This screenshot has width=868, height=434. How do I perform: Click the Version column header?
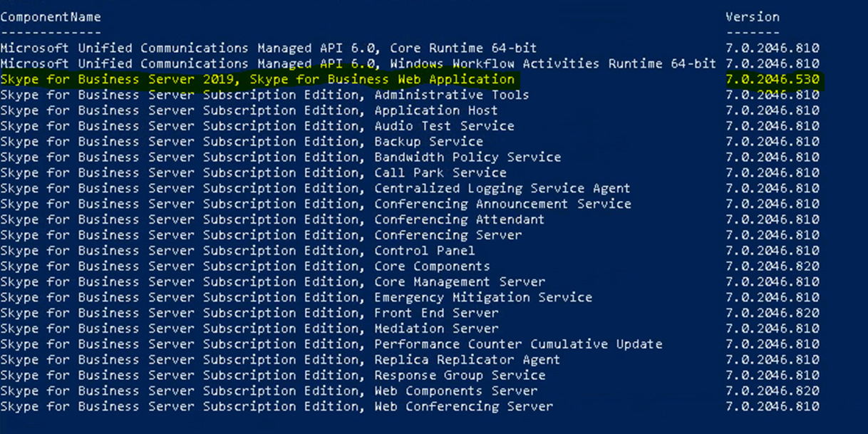tap(753, 16)
